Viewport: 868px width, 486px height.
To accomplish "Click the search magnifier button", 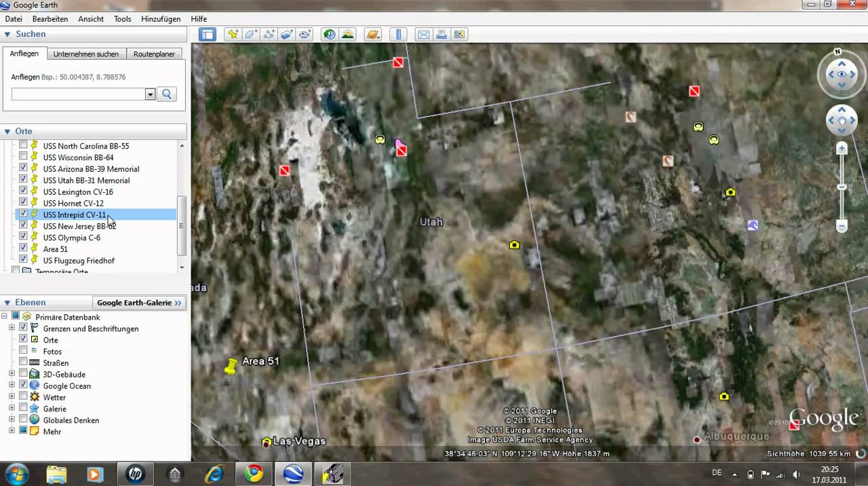I will [x=167, y=94].
